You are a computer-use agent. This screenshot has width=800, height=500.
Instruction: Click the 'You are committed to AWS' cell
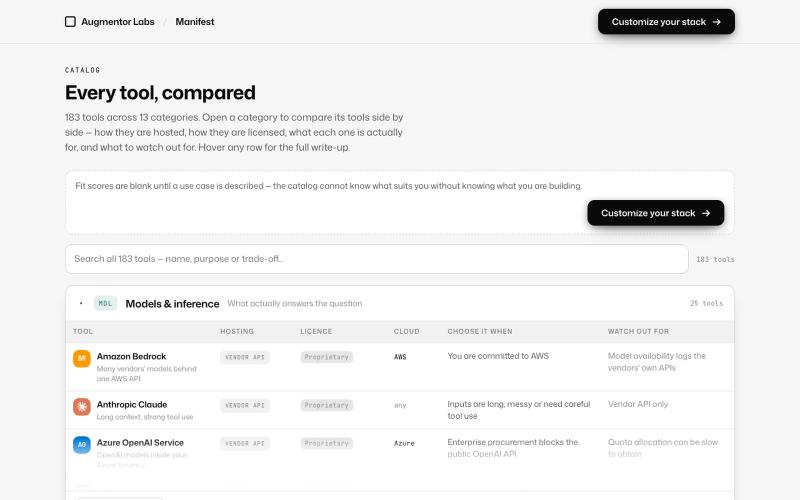point(498,356)
